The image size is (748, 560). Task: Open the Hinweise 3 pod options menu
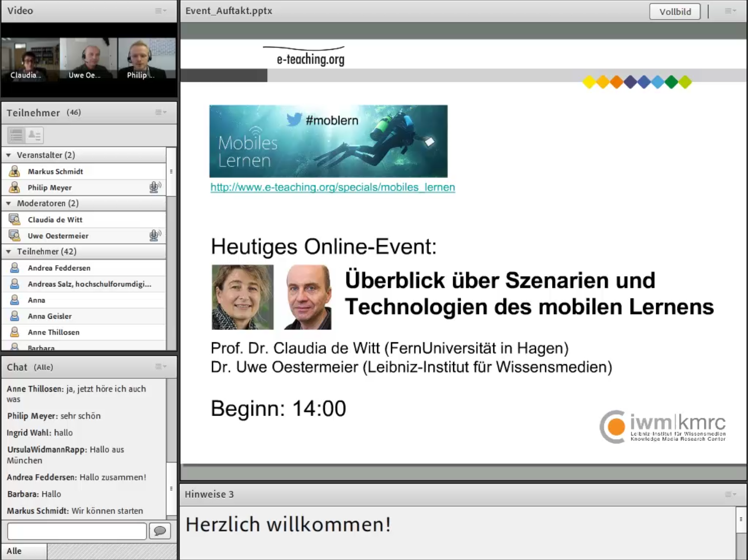coord(730,494)
